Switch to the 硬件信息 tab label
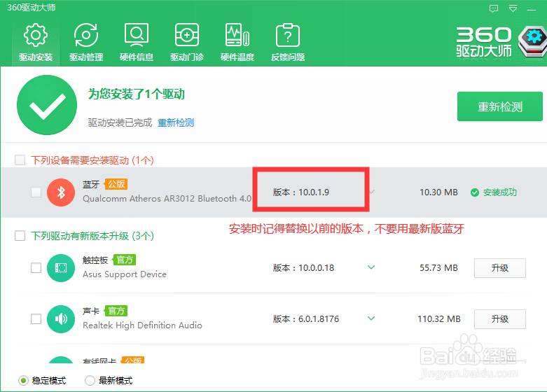The height and width of the screenshot is (392, 547). pos(137,57)
